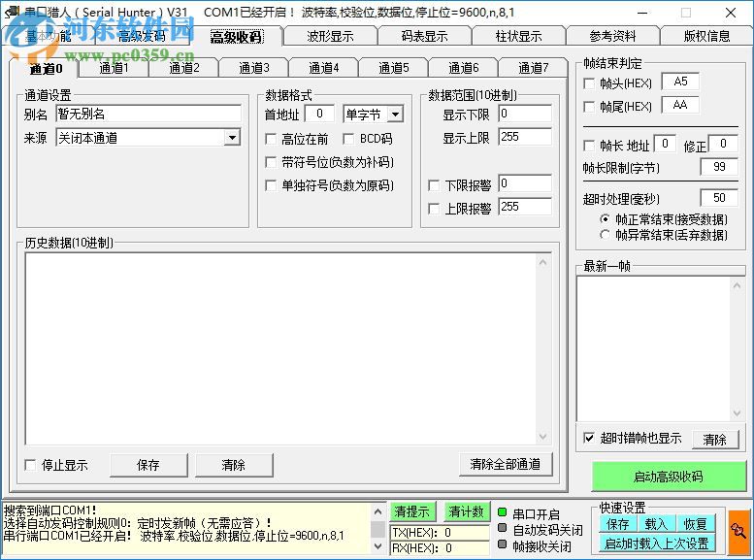Click the 别名 alias input field

pos(148,114)
